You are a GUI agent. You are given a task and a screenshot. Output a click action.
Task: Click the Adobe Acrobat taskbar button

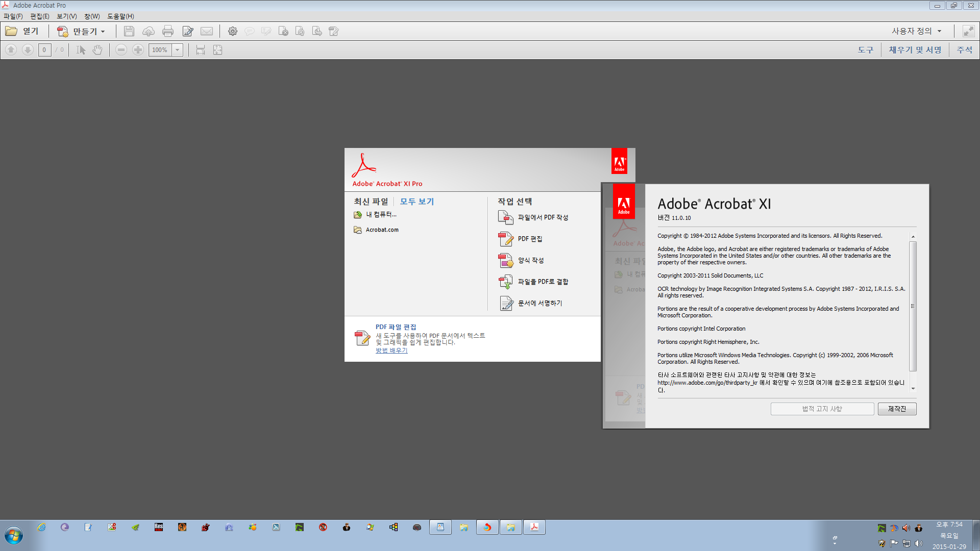coord(534,527)
